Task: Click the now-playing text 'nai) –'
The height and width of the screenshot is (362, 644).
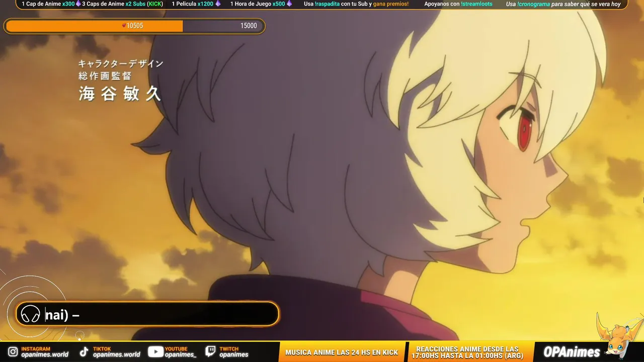Action: point(62,315)
